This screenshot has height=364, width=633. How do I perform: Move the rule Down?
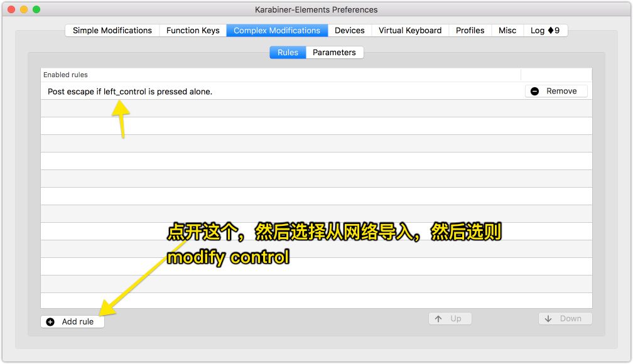pyautogui.click(x=565, y=318)
